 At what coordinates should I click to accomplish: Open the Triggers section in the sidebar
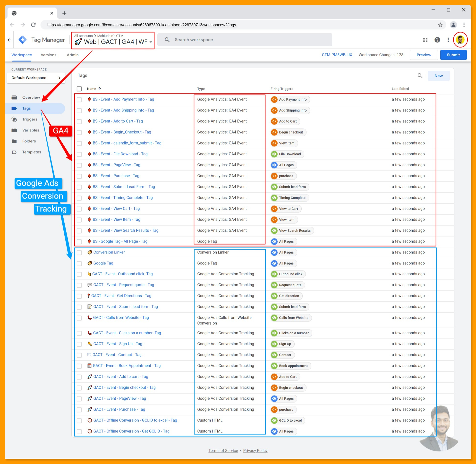click(29, 119)
